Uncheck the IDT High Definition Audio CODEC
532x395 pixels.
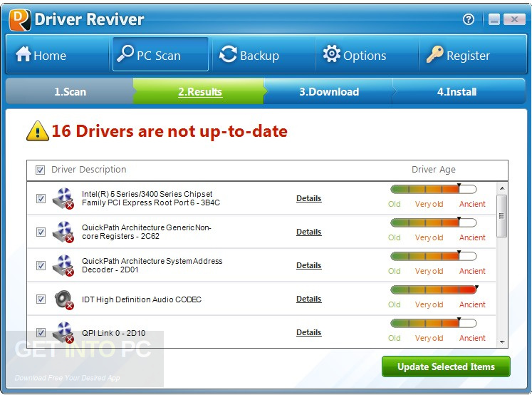click(x=41, y=299)
